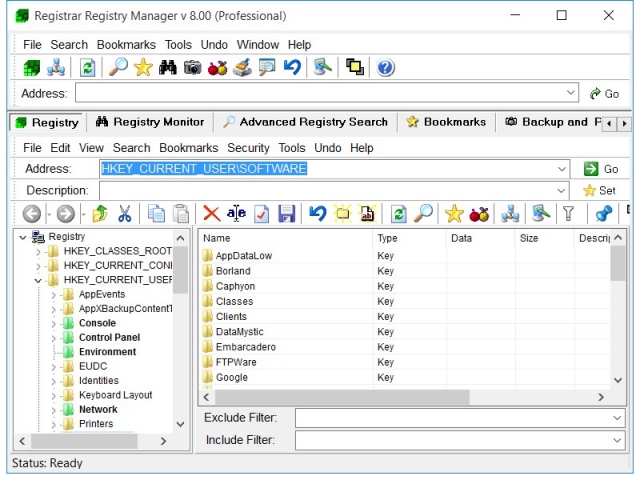Click the cascade windows icon in top toolbar
This screenshot has width=640, height=480.
355,67
